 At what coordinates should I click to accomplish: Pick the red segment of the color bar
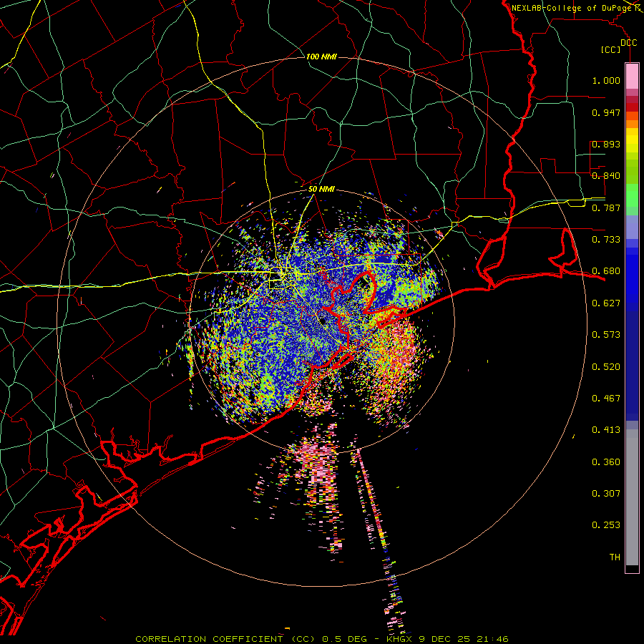[x=632, y=107]
